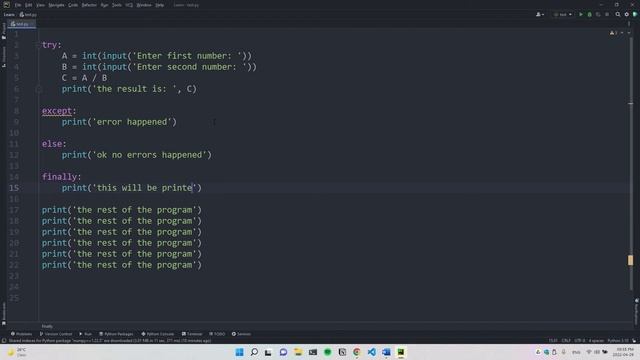Run with coverage icon in toolbar
Screen dimensions: 640x360
(x=598, y=14)
